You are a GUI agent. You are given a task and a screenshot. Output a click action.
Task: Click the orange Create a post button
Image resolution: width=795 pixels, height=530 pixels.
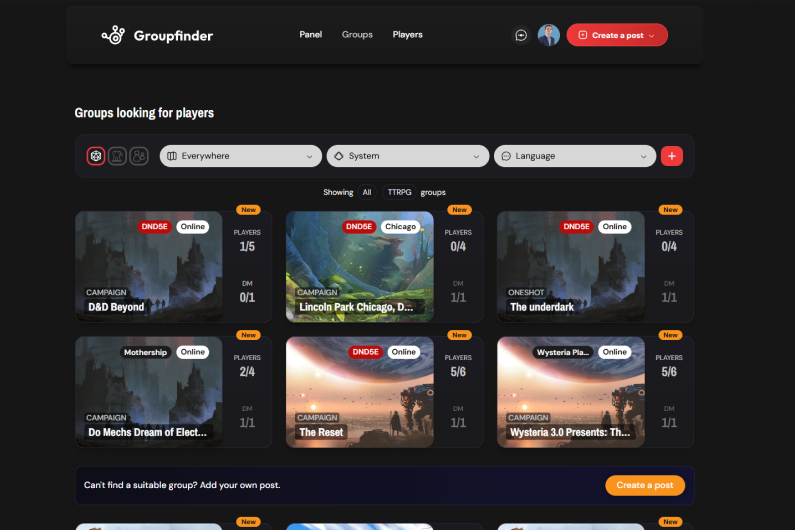tap(645, 485)
